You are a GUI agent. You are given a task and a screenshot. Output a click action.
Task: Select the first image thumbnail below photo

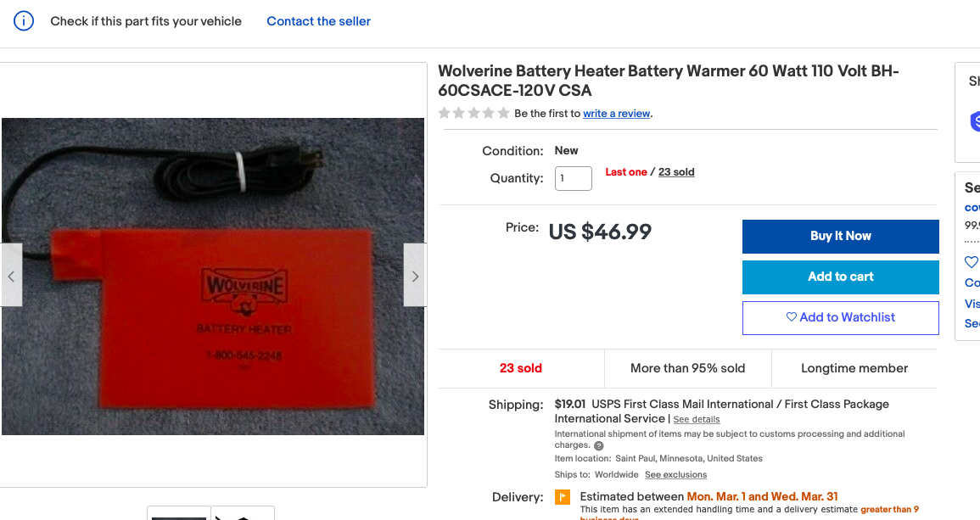point(178,513)
